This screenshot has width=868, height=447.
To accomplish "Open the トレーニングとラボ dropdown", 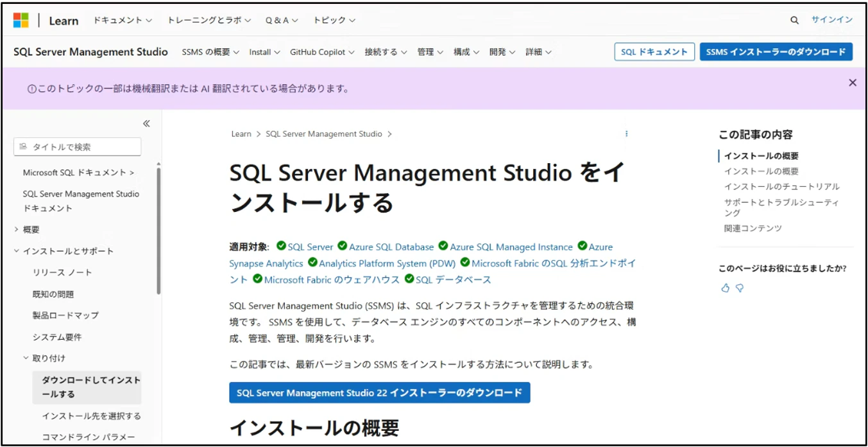I will tap(209, 21).
